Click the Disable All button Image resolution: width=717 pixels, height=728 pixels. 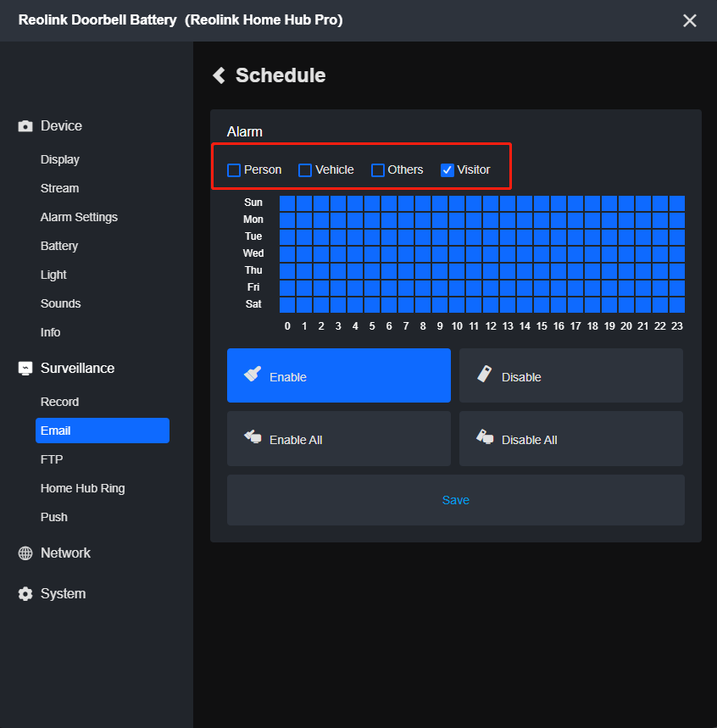571,439
